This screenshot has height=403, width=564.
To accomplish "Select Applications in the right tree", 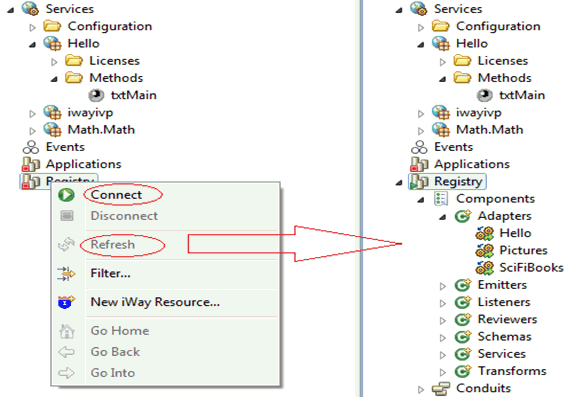I will tap(472, 164).
